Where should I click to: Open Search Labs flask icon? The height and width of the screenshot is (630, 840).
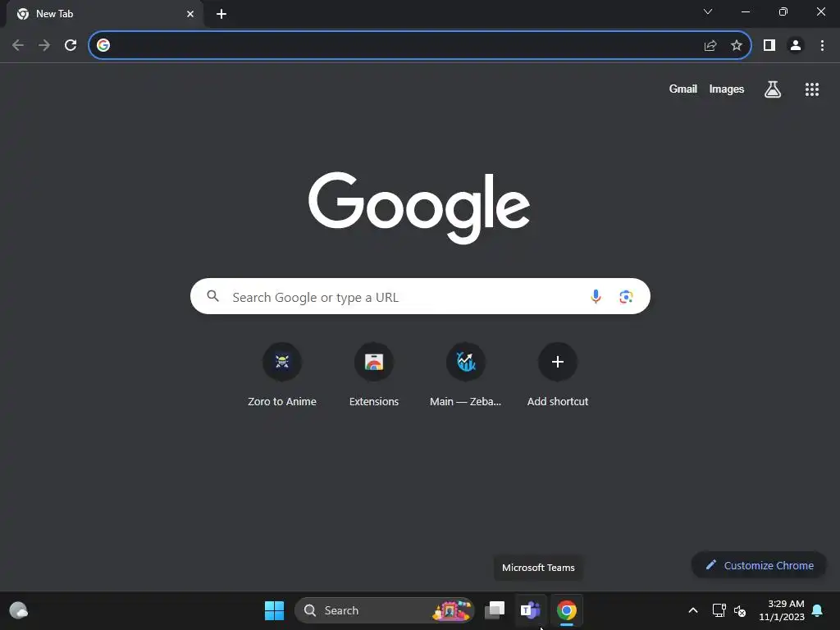point(773,89)
